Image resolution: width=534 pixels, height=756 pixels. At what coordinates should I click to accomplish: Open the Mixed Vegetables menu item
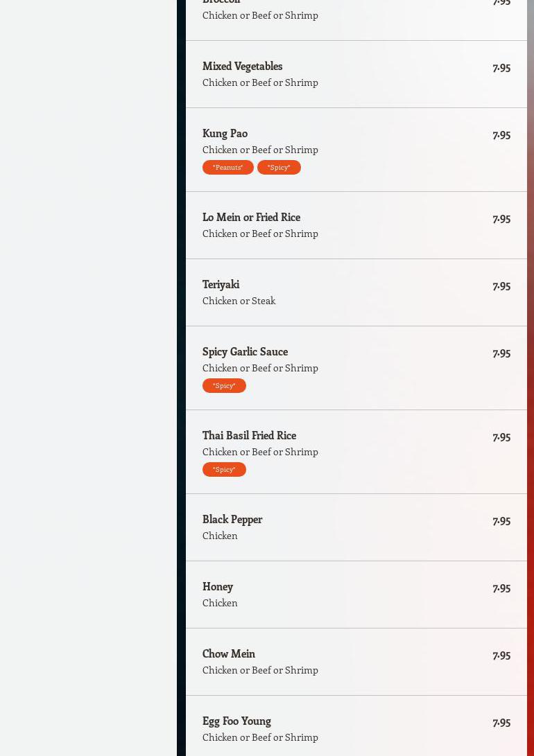point(242,66)
